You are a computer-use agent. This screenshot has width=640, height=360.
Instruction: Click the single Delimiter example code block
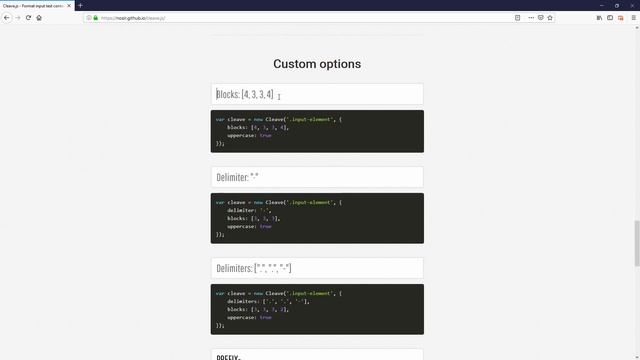pyautogui.click(x=317, y=218)
